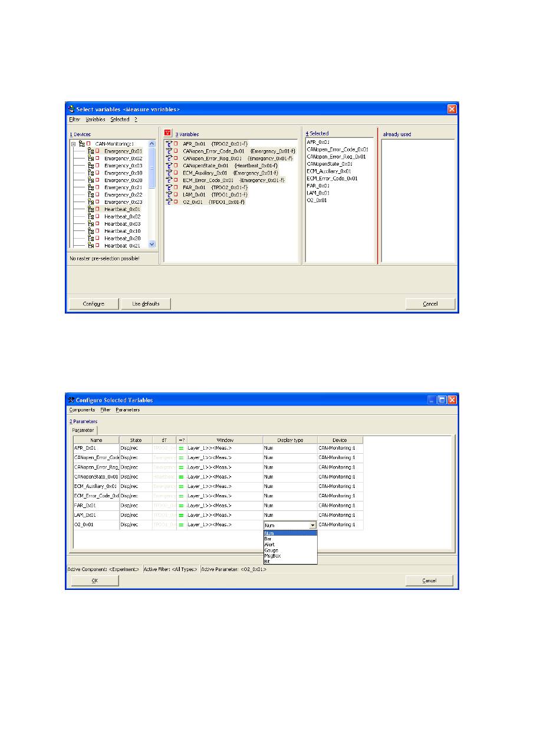Viewport: 560px width, 739px height.
Task: Click the Configure button
Action: tap(94, 303)
